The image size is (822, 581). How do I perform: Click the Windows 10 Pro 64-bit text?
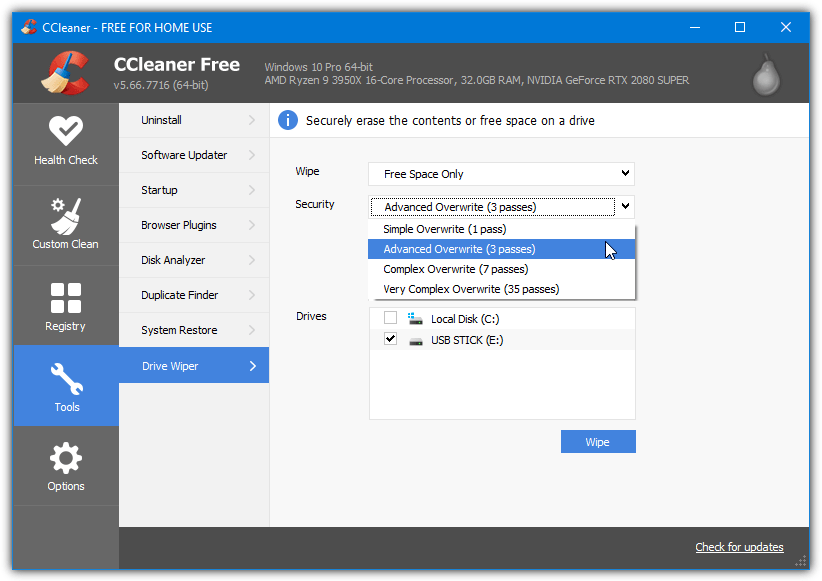[x=318, y=67]
